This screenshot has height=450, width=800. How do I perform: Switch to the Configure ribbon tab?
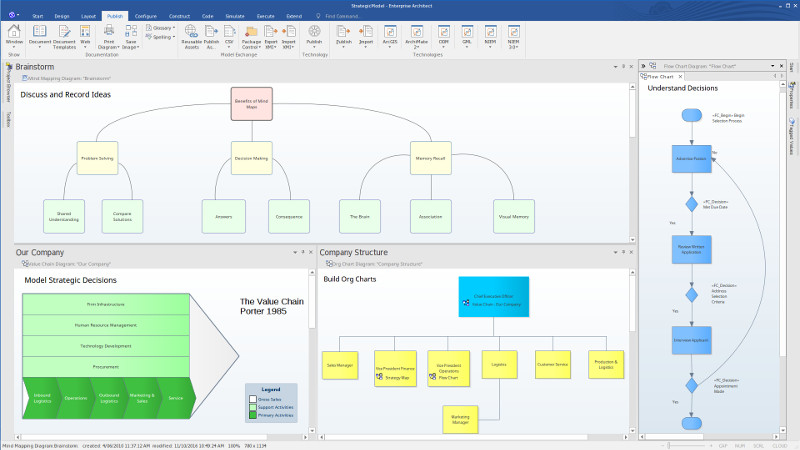click(x=146, y=17)
